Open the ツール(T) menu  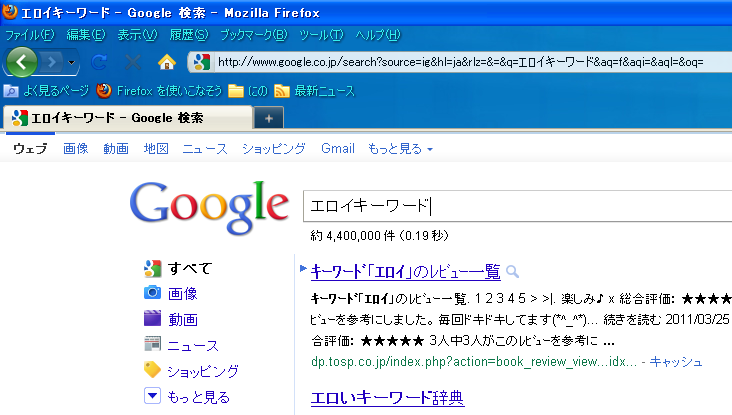[x=321, y=35]
